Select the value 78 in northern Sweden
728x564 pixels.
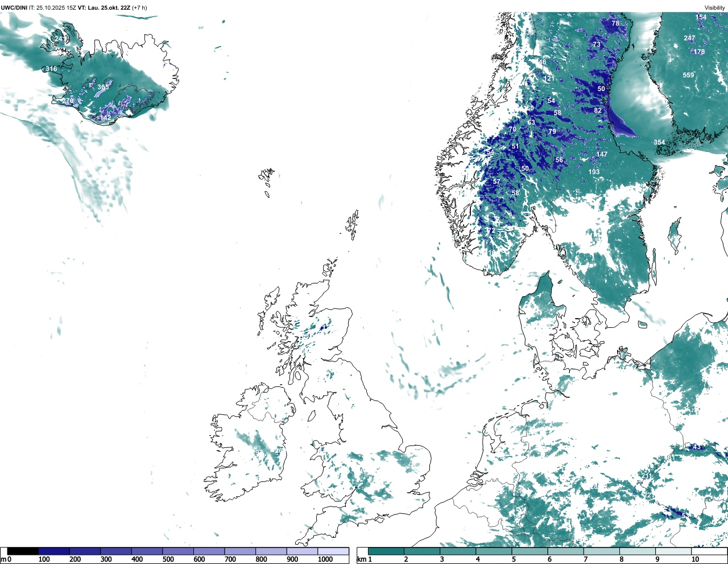point(615,23)
